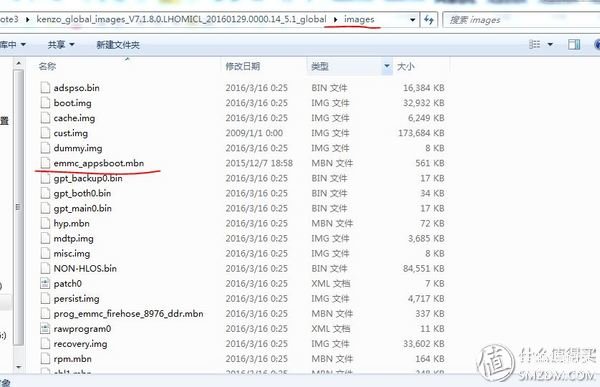The image size is (600, 387).
Task: Select the persist.img file name
Action: [x=77, y=299]
